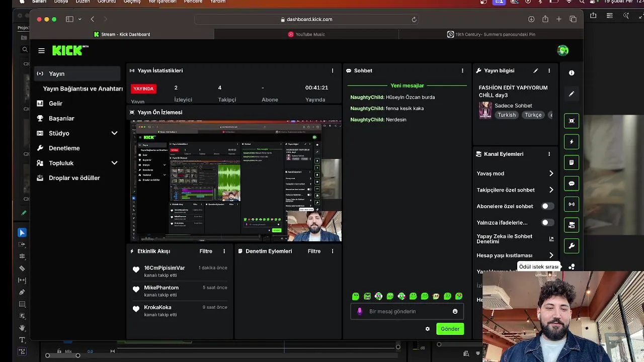644x362 pixels.
Task: Edit stream info with the Yayın bilgisi pencil
Action: click(x=536, y=71)
